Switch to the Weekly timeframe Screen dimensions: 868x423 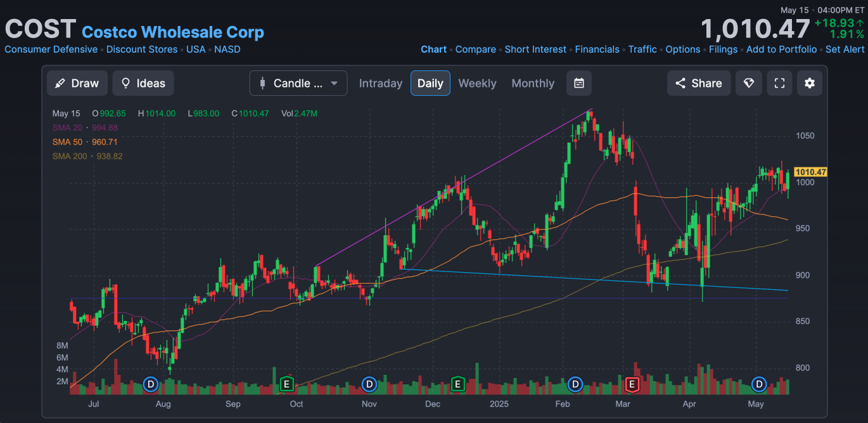[x=477, y=83]
